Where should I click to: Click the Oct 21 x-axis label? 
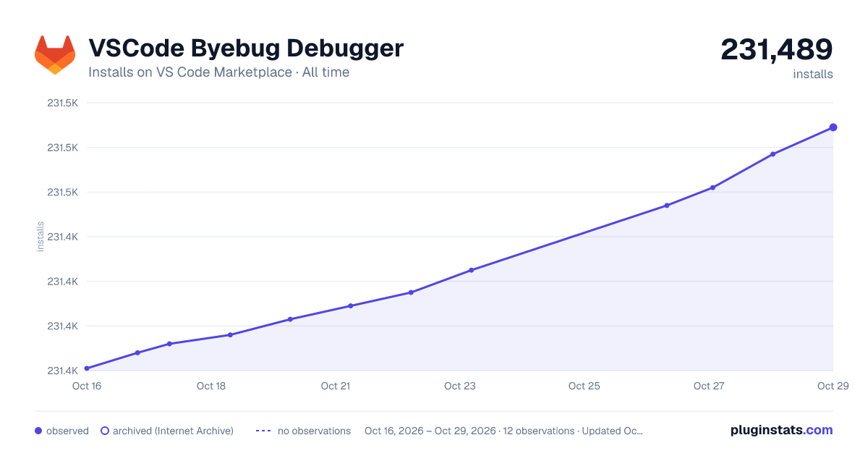tap(336, 386)
